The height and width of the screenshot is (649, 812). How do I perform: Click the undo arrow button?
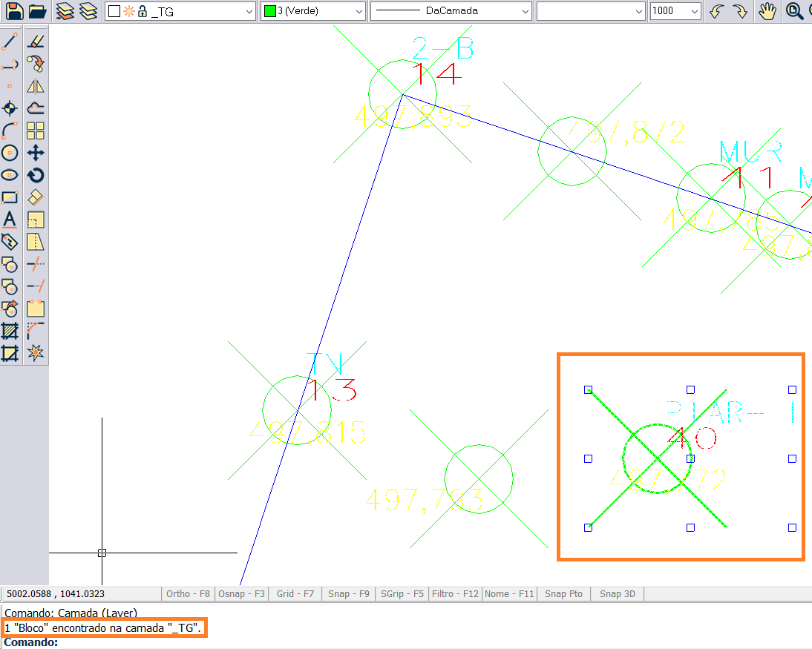tap(716, 11)
